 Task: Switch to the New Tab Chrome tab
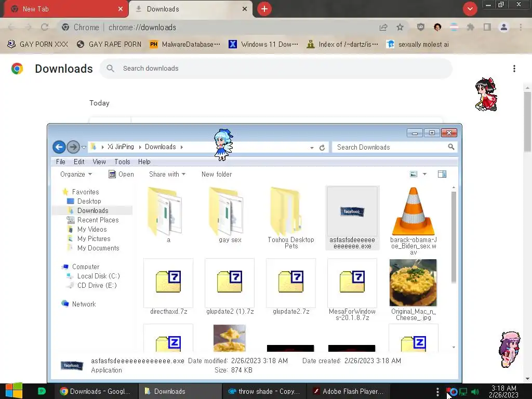coord(66,9)
